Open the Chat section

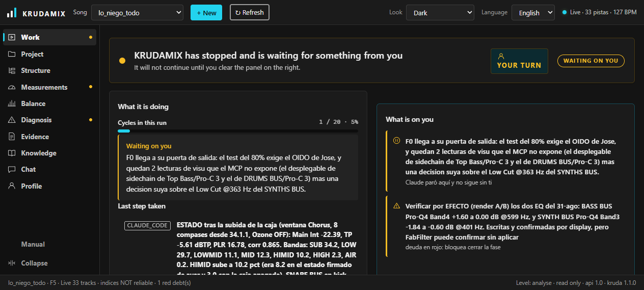point(49,169)
